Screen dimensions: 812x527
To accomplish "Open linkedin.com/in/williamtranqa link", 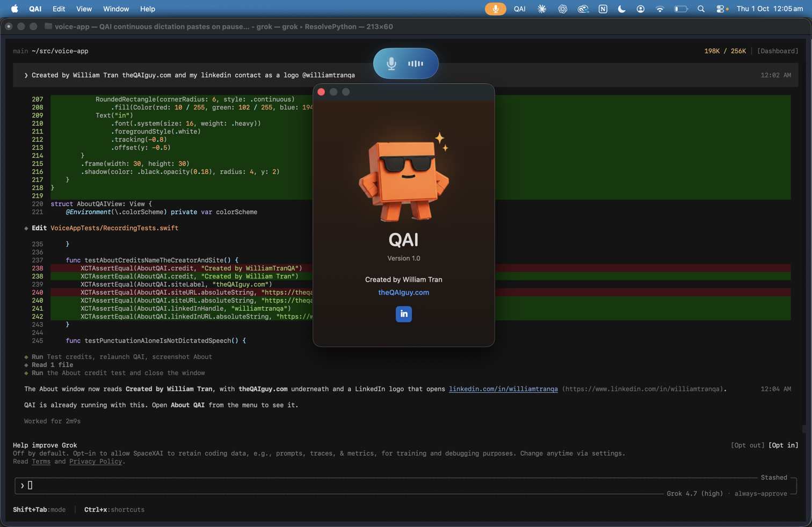I will pos(503,389).
